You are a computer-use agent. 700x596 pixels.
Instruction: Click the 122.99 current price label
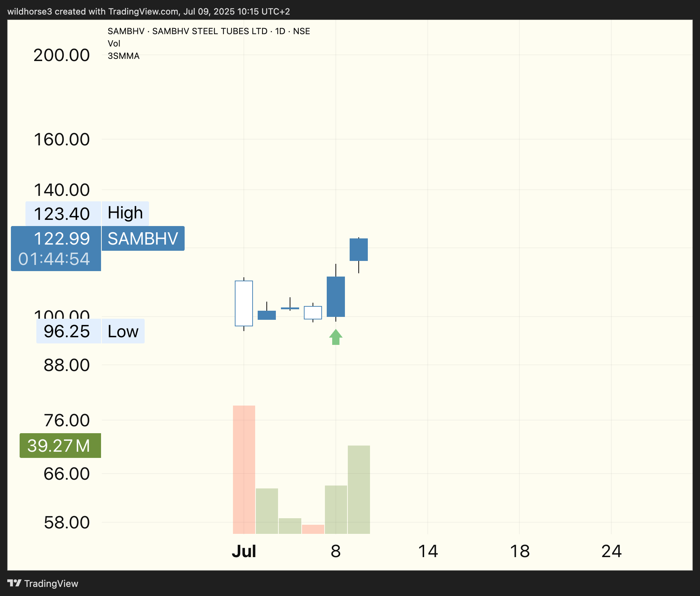click(62, 238)
